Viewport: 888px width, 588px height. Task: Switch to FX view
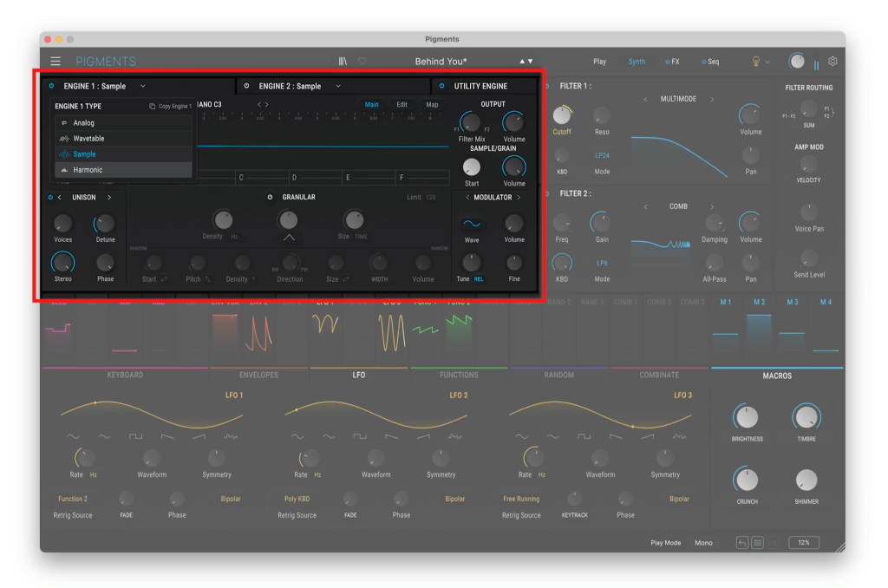673,62
